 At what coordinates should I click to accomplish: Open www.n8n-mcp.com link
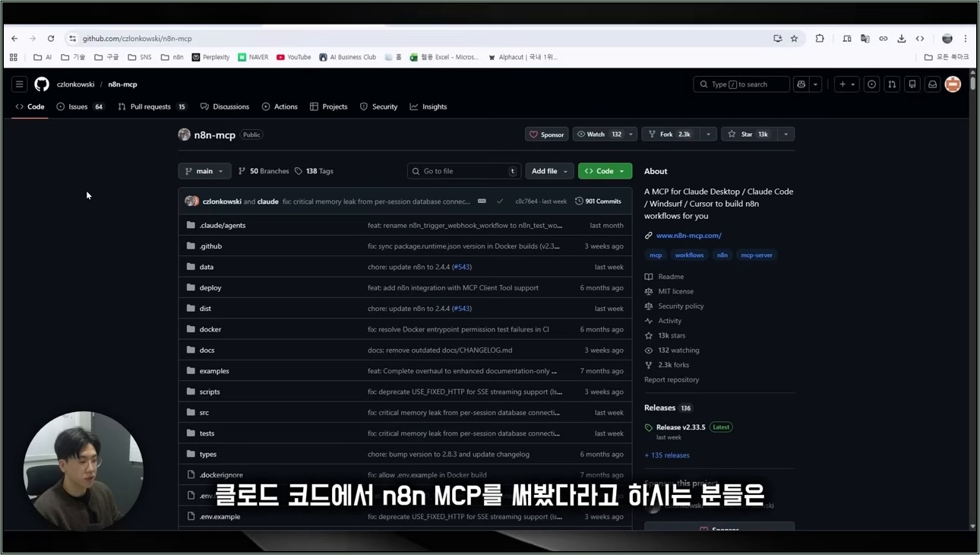pos(689,236)
